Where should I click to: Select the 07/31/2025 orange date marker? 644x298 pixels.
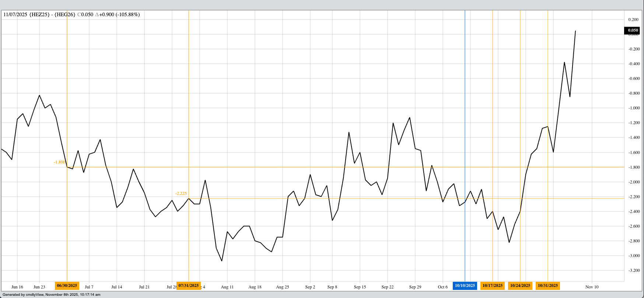click(188, 285)
